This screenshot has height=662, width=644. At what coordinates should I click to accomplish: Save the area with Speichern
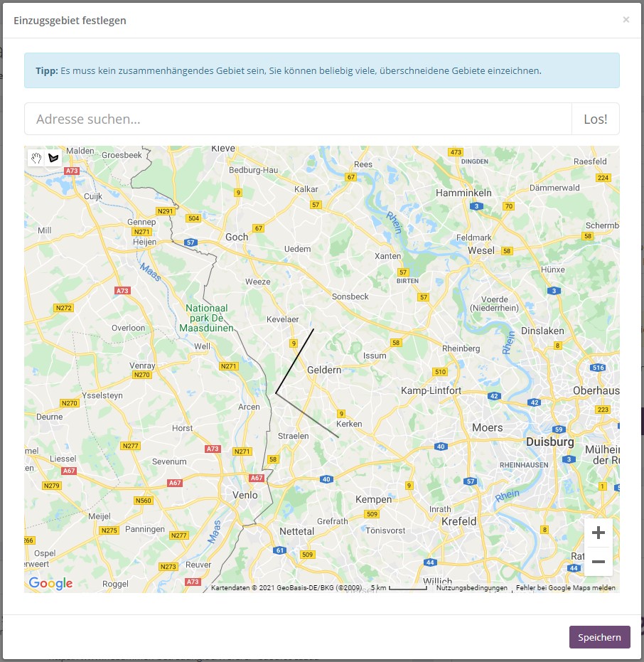pyautogui.click(x=599, y=637)
